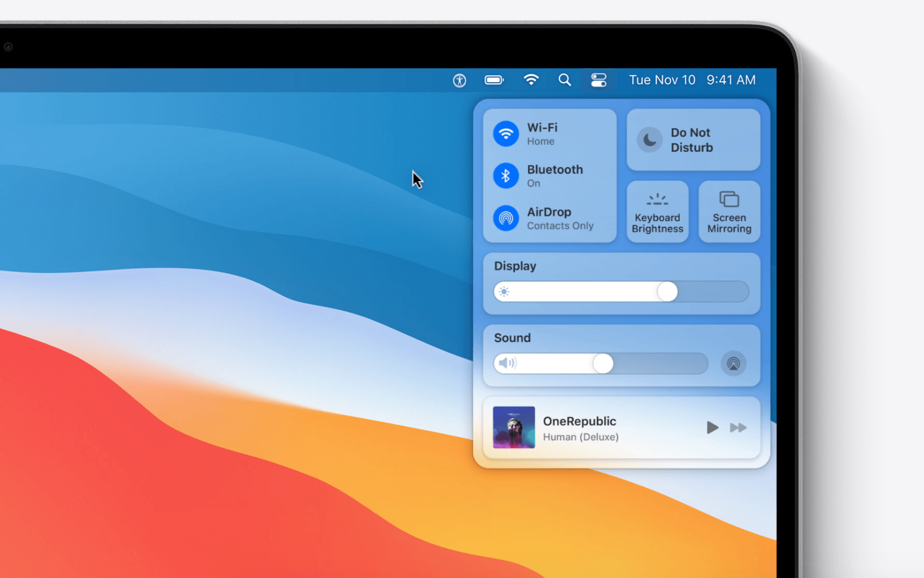
Task: Click the Sound volume slider knob
Action: pos(602,363)
